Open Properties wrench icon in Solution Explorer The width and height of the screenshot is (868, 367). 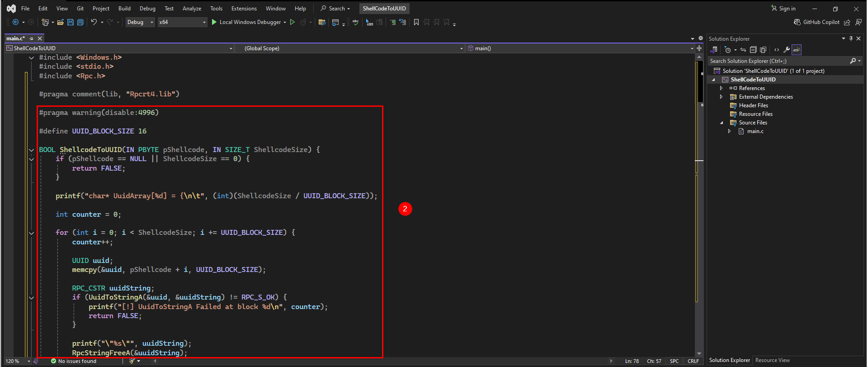click(x=787, y=50)
